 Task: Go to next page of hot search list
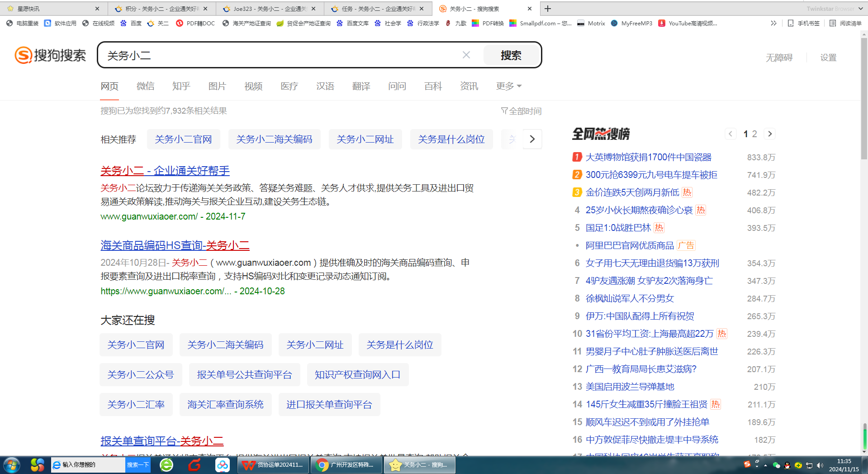(770, 134)
